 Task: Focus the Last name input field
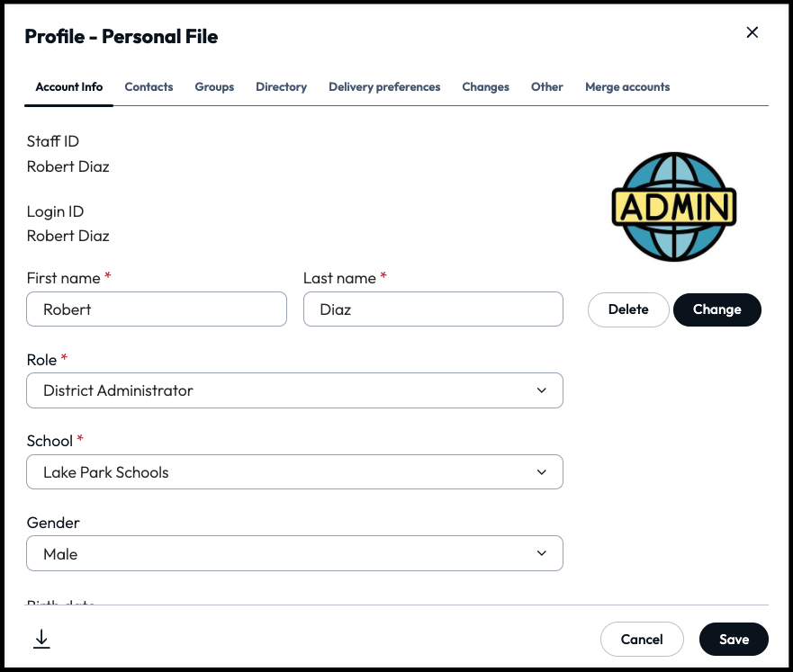click(x=433, y=309)
